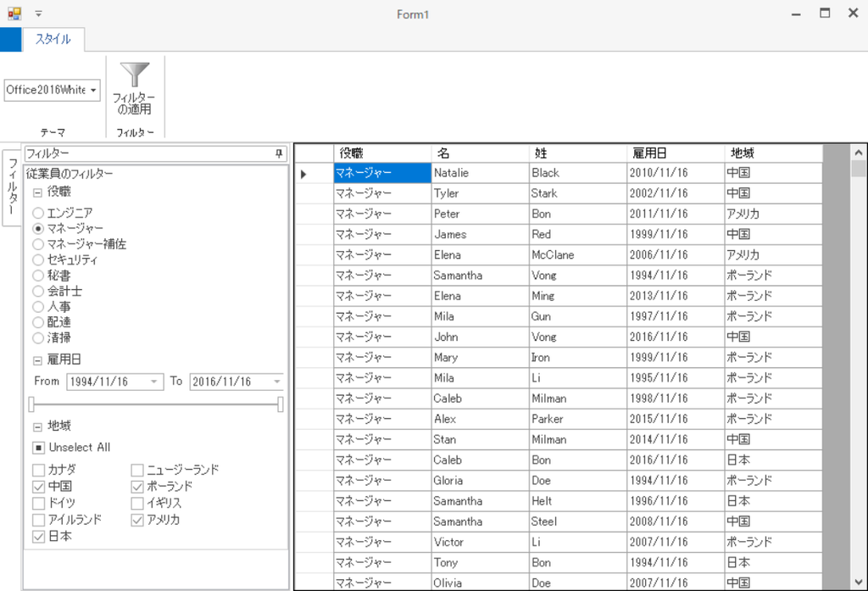Image resolution: width=868 pixels, height=591 pixels.
Task: Collapse the 役職 filter group
Action: [37, 192]
